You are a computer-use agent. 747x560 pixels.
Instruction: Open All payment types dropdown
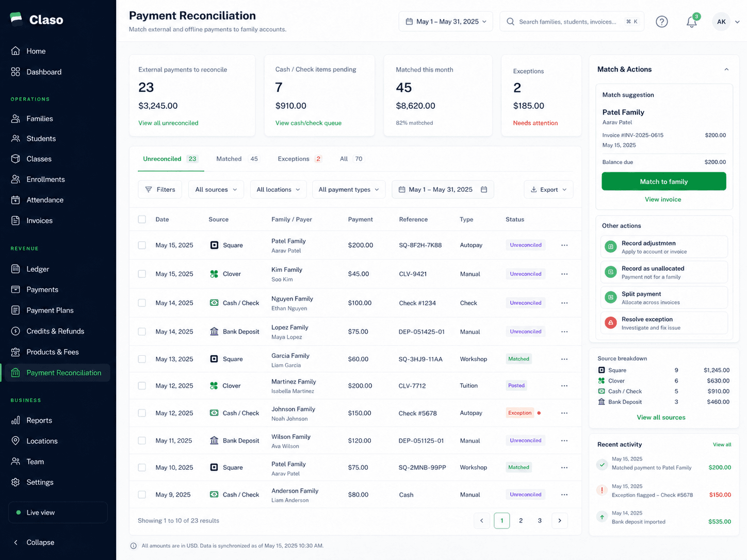click(349, 189)
